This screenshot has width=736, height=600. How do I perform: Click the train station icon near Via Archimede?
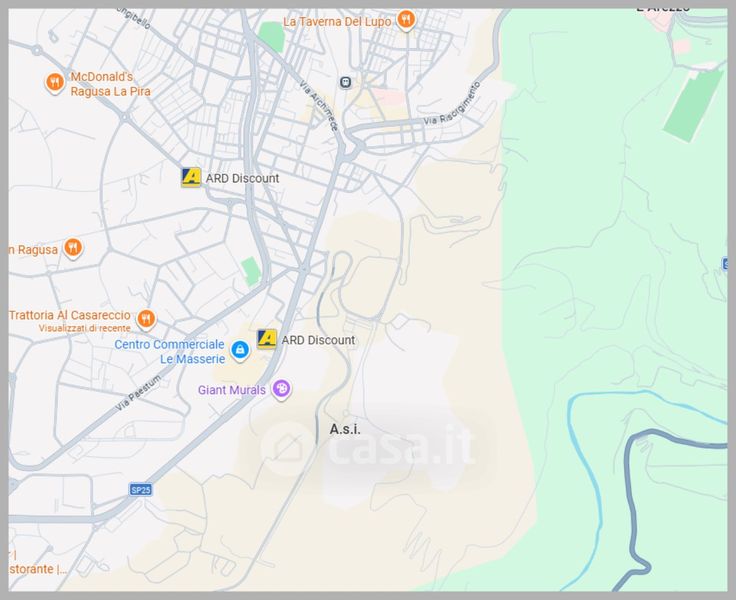tap(346, 82)
